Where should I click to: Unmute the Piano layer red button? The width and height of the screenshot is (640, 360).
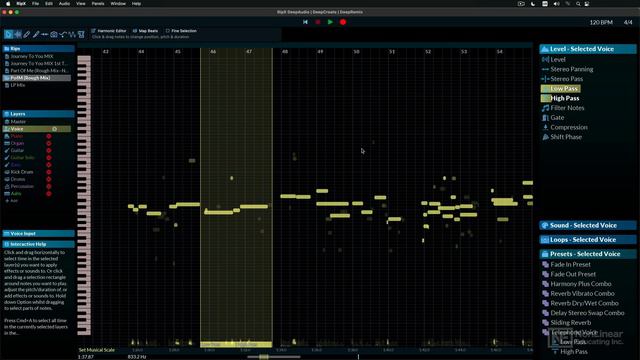49,136
